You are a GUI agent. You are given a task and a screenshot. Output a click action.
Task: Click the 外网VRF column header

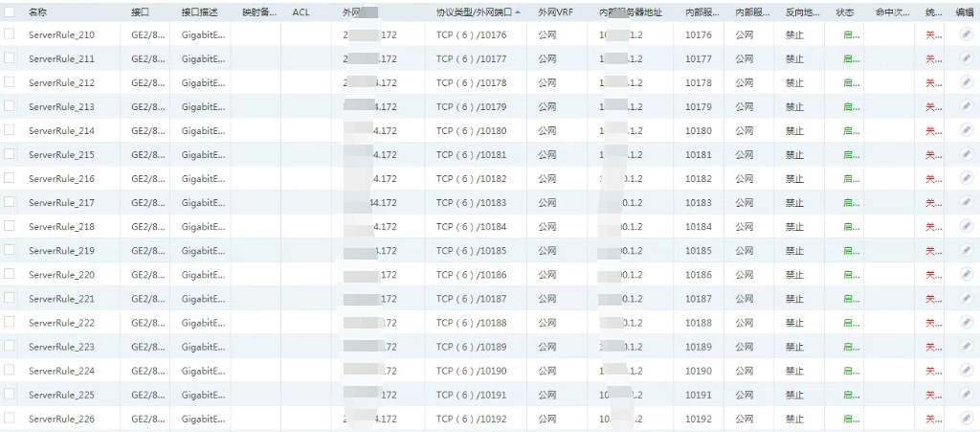pyautogui.click(x=556, y=11)
